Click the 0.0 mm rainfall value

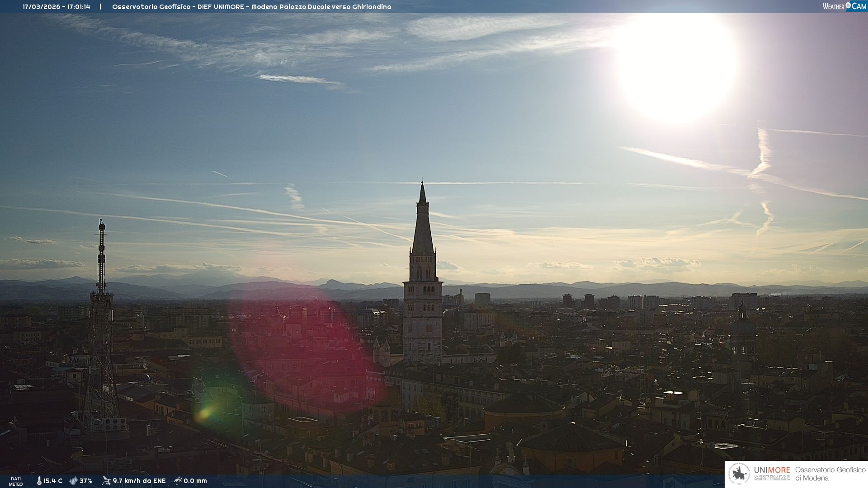click(x=195, y=481)
